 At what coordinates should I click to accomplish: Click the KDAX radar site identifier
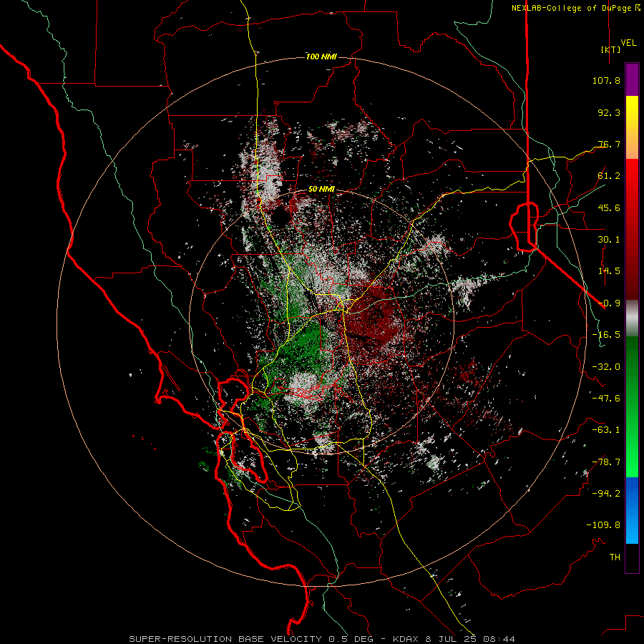click(x=406, y=639)
